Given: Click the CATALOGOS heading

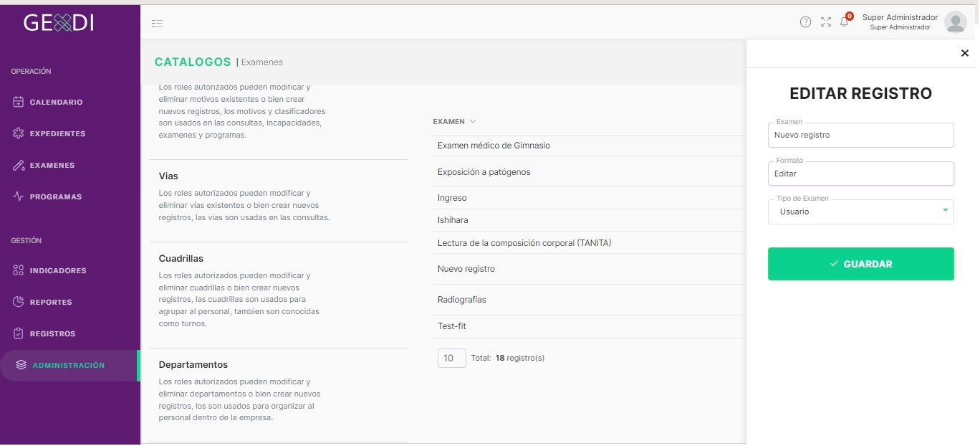Looking at the screenshot, I should point(193,62).
